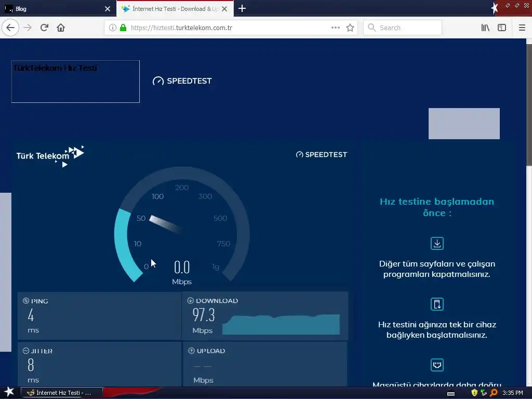This screenshot has height=399, width=532.
Task: Click the green secure connection padlock
Action: [x=123, y=28]
